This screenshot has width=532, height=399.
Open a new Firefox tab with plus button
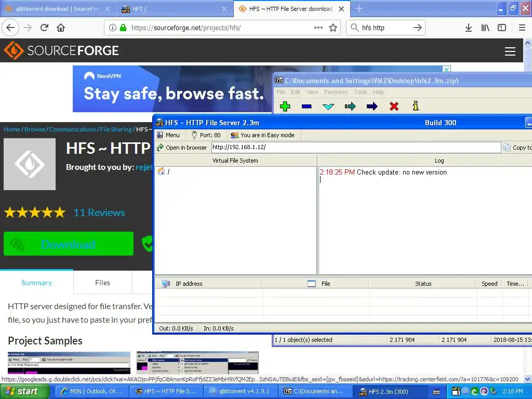(359, 9)
